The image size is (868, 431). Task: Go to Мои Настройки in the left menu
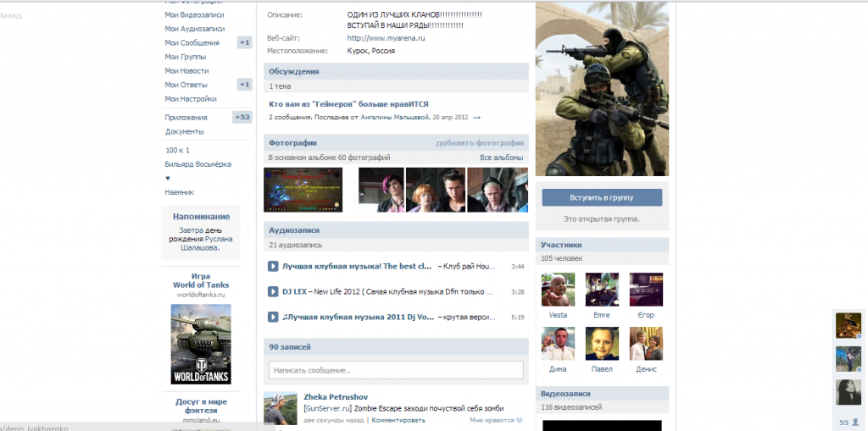(191, 99)
